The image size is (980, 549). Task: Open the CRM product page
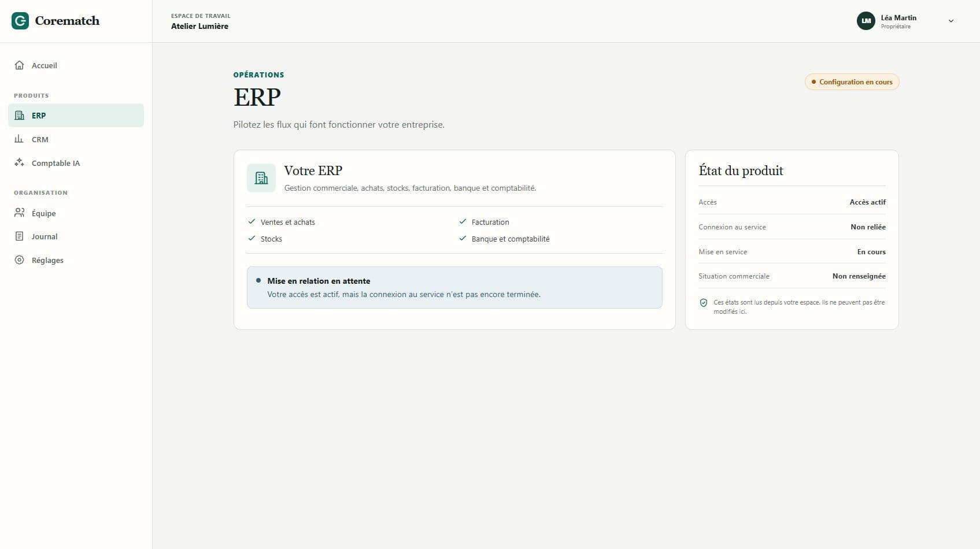[76, 139]
